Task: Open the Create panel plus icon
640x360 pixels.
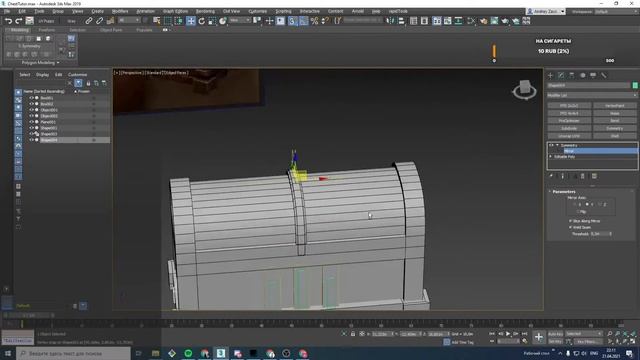Action: (550, 75)
